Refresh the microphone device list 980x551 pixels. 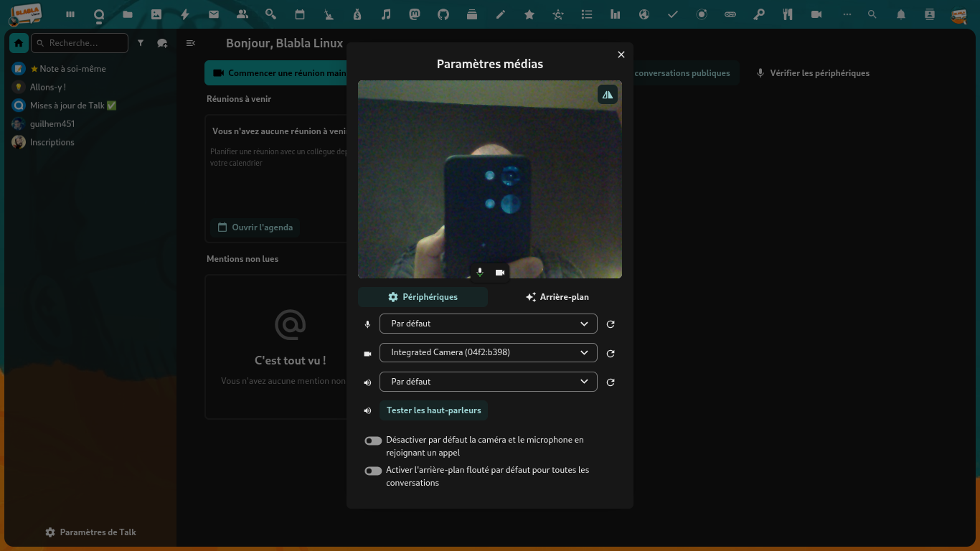611,324
